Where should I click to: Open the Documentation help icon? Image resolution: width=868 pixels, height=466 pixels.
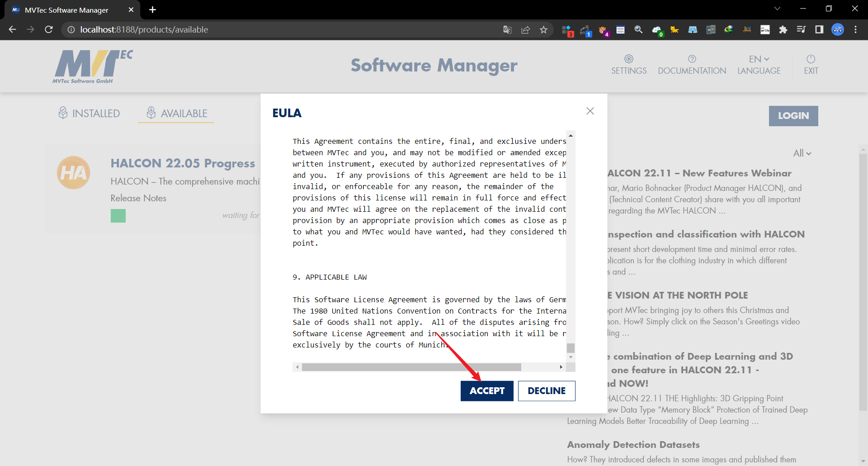point(692,59)
